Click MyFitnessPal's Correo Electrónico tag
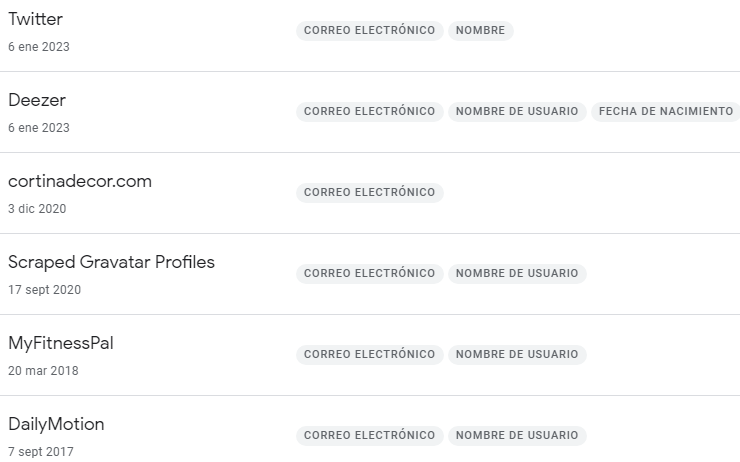Viewport: 740px width, 462px height. (369, 354)
